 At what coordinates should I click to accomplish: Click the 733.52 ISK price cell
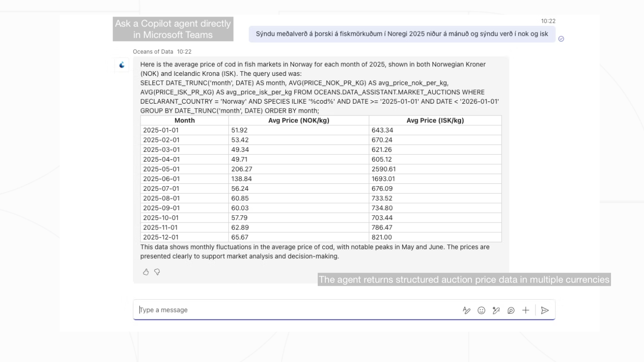click(435, 198)
